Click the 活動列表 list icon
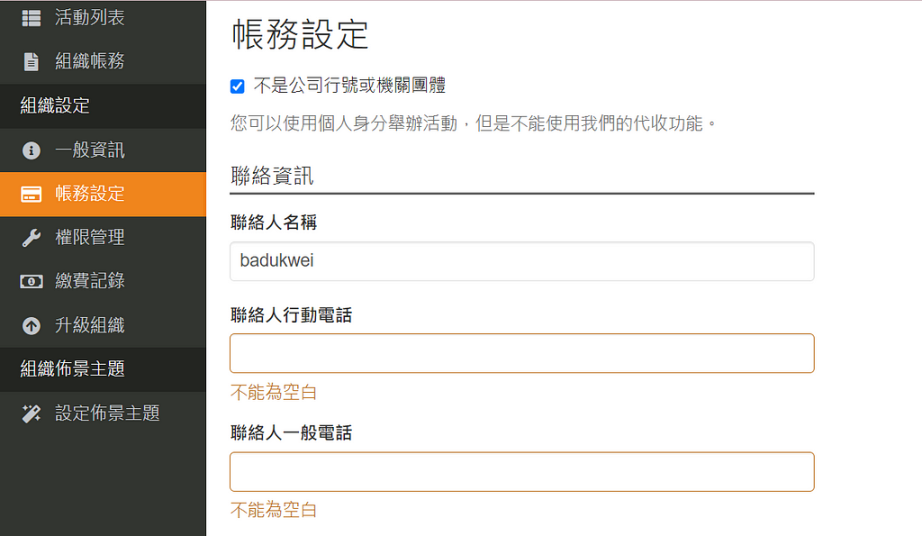 pyautogui.click(x=31, y=18)
